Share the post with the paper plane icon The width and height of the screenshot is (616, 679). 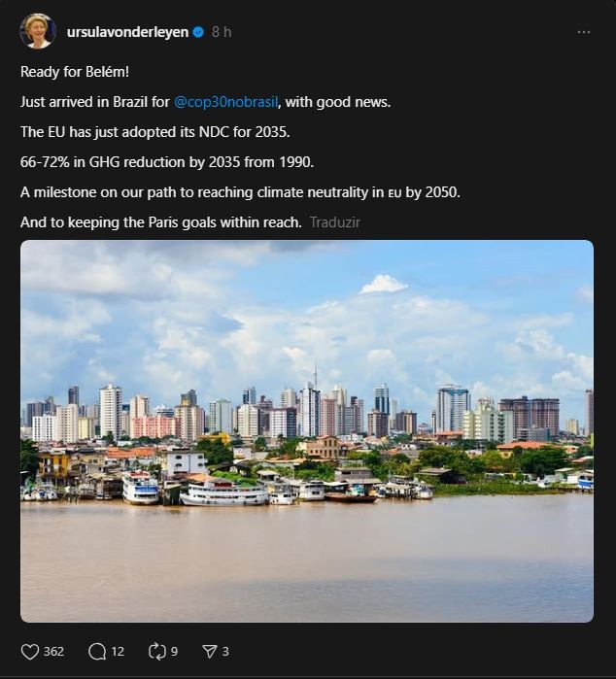209,652
